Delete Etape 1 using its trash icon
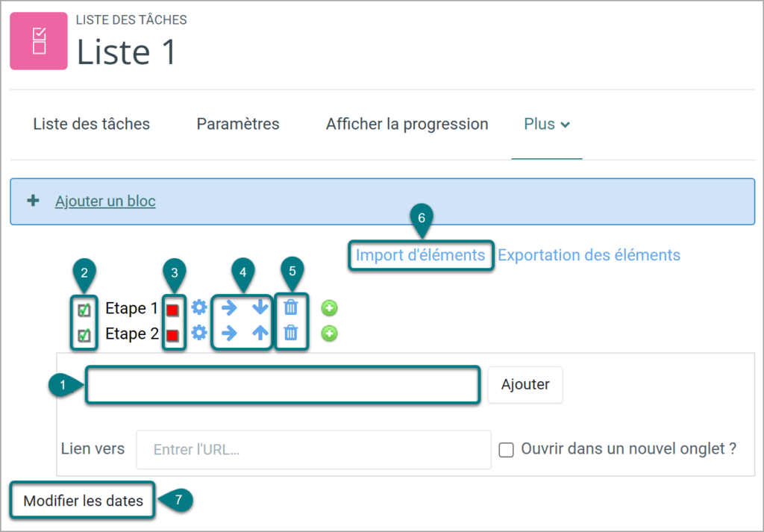The height and width of the screenshot is (532, 764). click(291, 307)
